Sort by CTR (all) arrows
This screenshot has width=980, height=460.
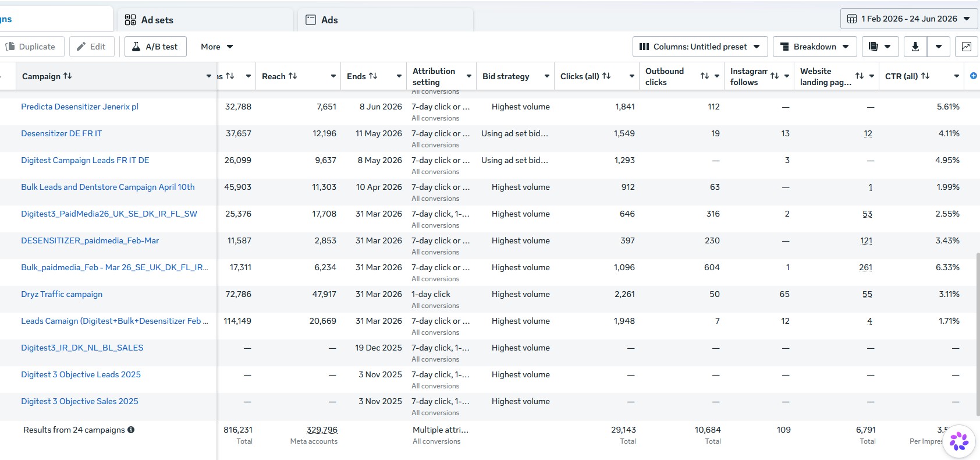pyautogui.click(x=925, y=76)
